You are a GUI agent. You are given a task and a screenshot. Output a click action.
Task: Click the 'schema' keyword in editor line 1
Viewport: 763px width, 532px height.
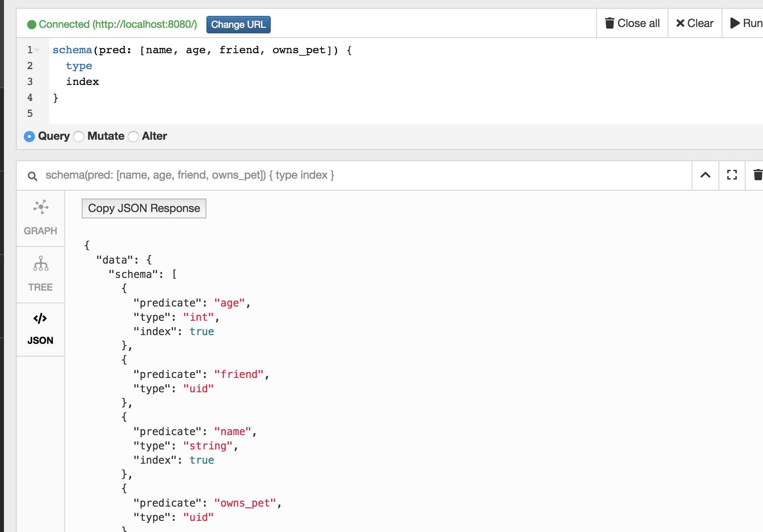72,50
